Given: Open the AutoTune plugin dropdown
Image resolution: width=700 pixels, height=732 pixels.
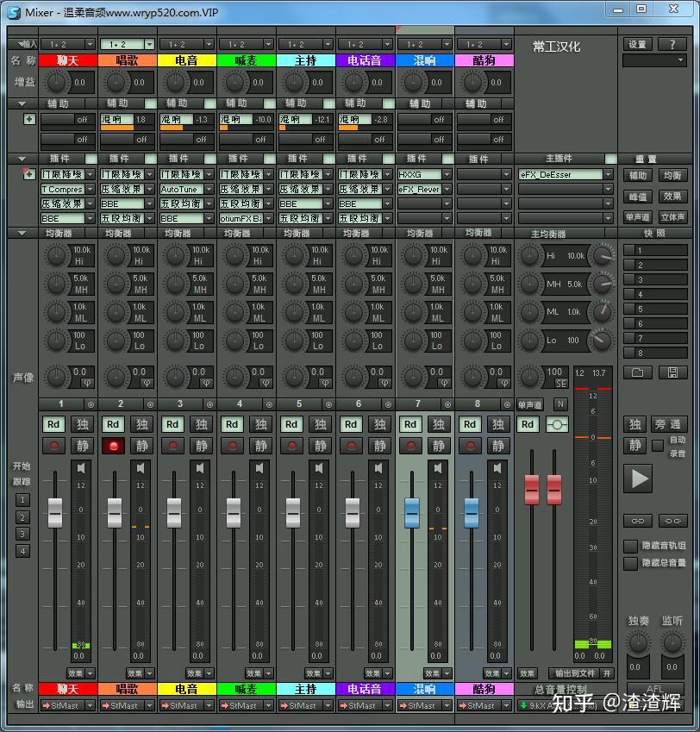Looking at the screenshot, I should pyautogui.click(x=209, y=189).
